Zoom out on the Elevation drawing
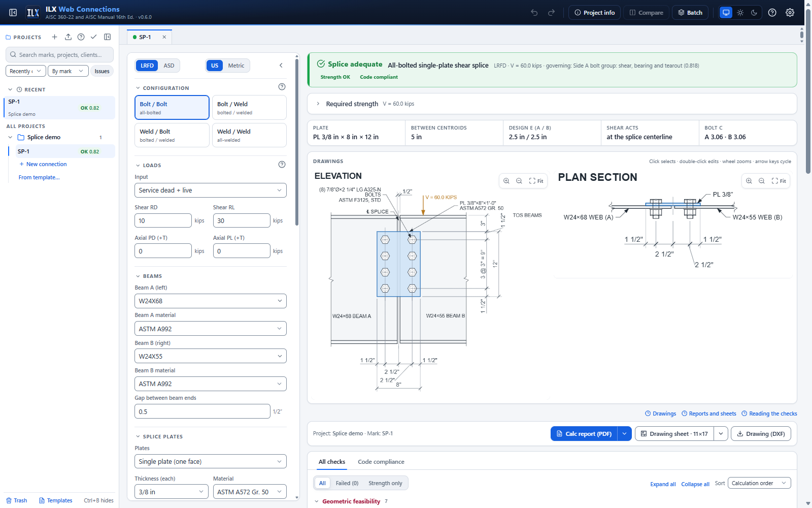Viewport: 812px width, 508px height. 519,181
